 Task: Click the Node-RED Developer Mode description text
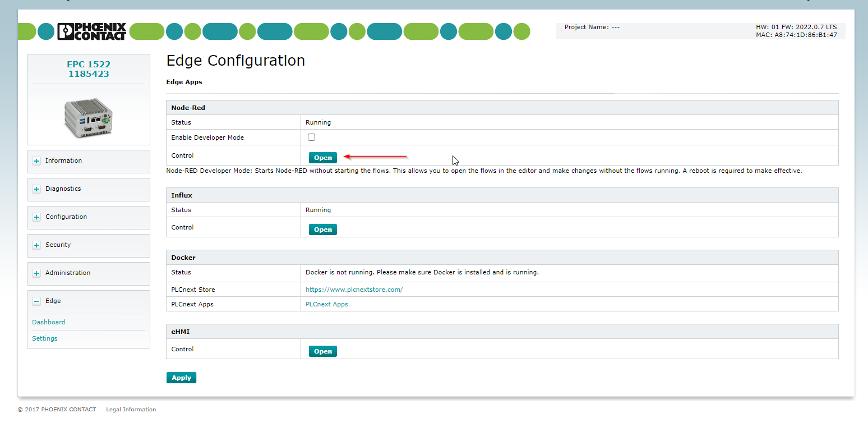point(484,171)
